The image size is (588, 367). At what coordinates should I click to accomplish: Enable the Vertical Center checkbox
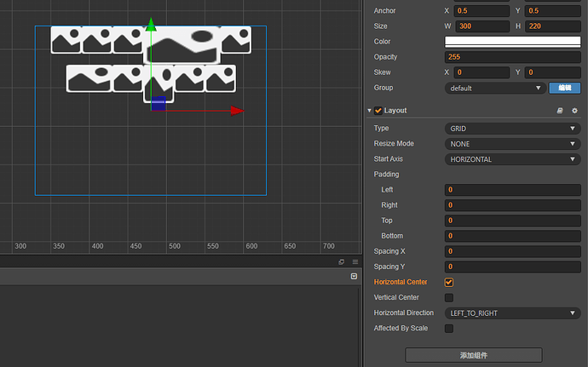449,298
